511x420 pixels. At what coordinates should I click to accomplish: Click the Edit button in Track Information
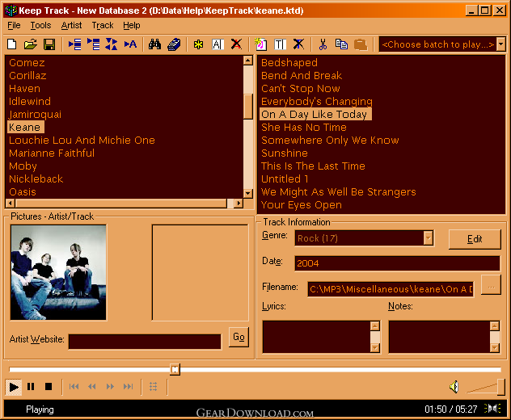[x=475, y=239]
